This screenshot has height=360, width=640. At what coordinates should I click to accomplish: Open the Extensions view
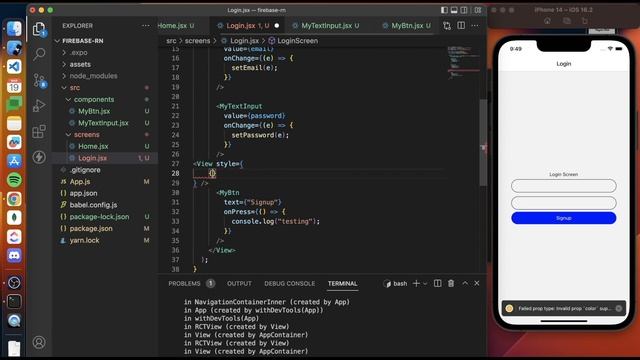(39, 131)
